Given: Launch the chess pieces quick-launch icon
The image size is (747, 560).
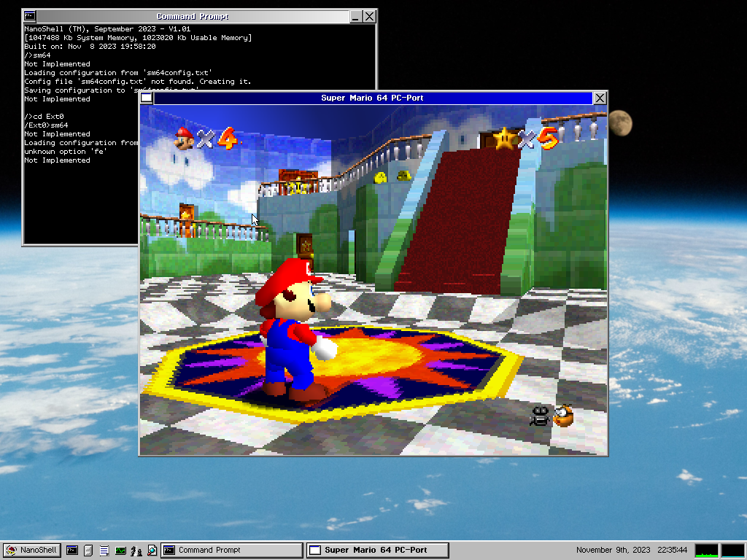Looking at the screenshot, I should (x=136, y=551).
